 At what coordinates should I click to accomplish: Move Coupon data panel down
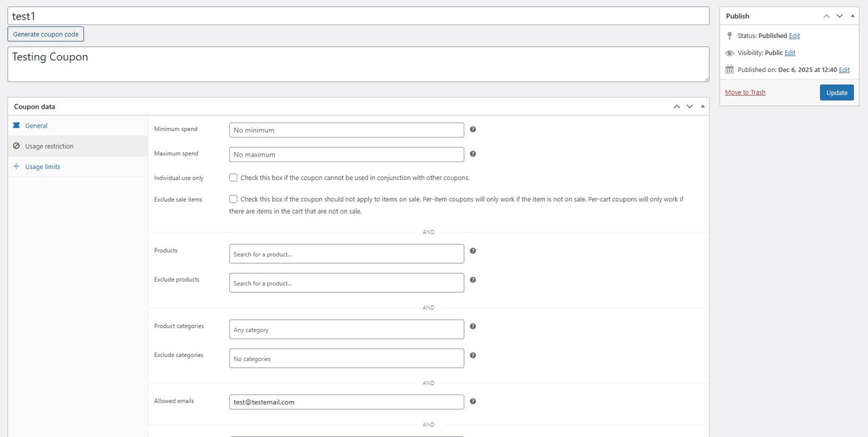[x=690, y=107]
